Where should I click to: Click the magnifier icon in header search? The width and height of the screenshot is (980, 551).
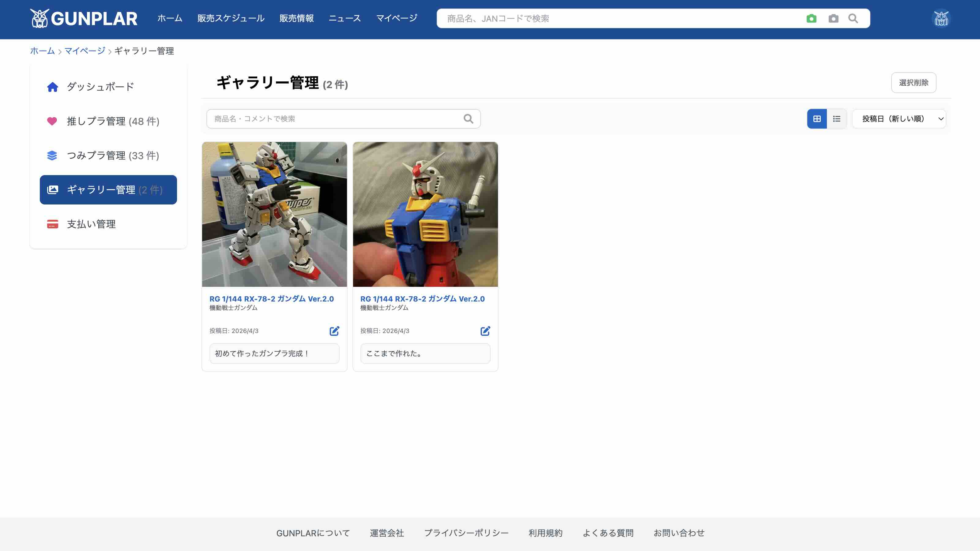tap(853, 18)
